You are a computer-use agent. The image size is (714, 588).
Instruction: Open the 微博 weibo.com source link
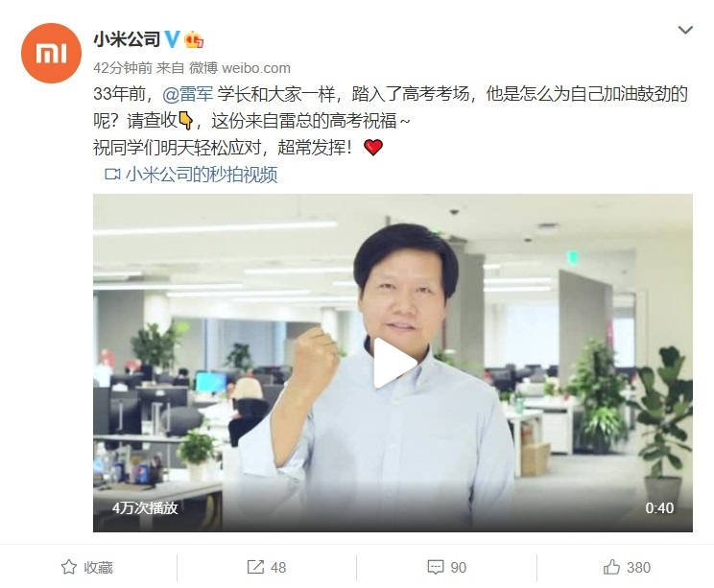(x=240, y=68)
